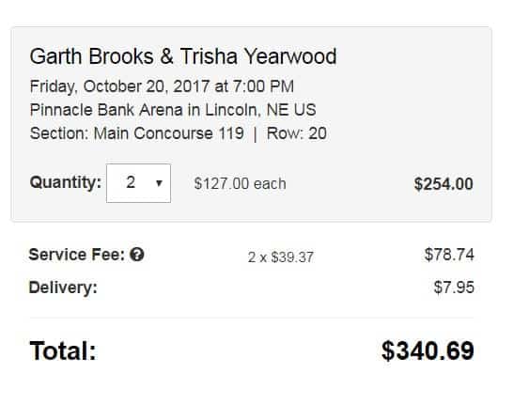Click the Pinnacle Bank Arena venue line
The height and width of the screenshot is (420, 513).
173,110
